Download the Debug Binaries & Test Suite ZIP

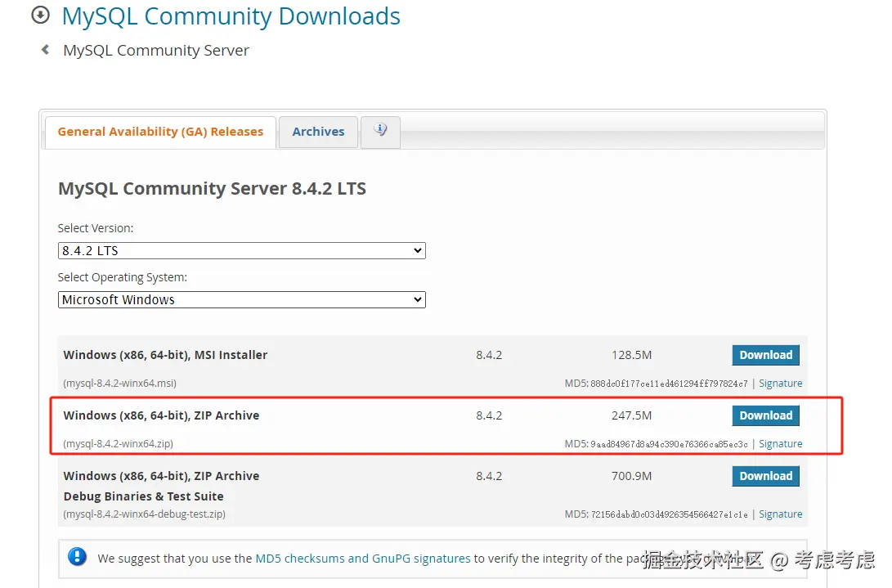click(766, 476)
